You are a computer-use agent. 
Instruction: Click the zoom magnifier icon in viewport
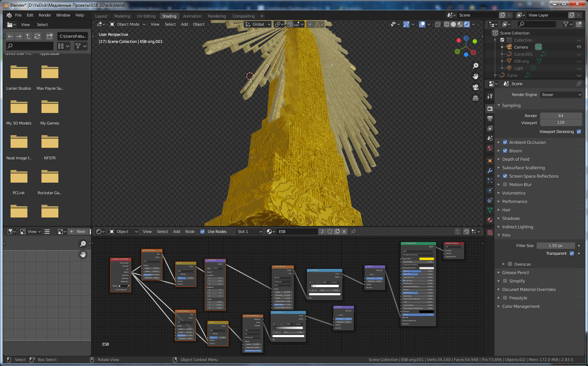pos(476,66)
